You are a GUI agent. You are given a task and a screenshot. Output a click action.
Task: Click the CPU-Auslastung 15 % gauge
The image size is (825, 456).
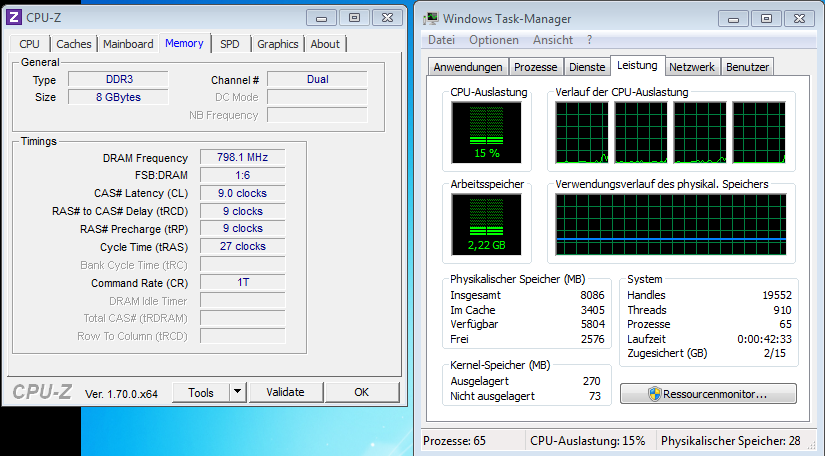[x=487, y=133]
